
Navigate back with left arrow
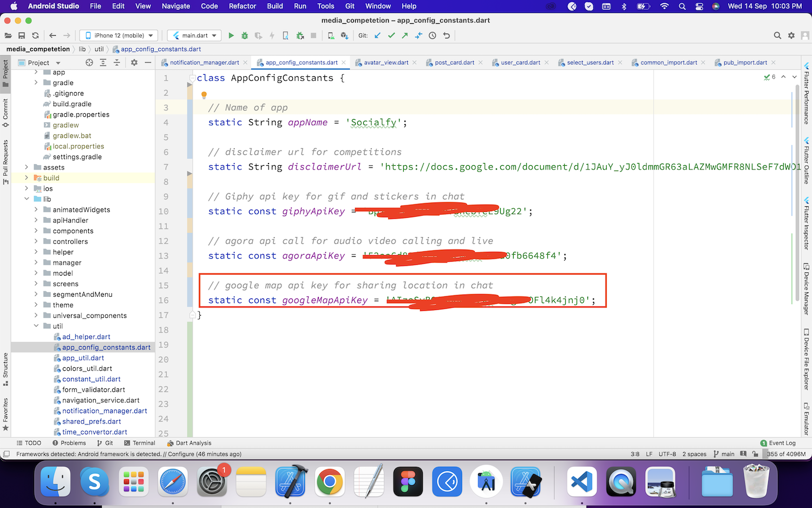click(53, 36)
